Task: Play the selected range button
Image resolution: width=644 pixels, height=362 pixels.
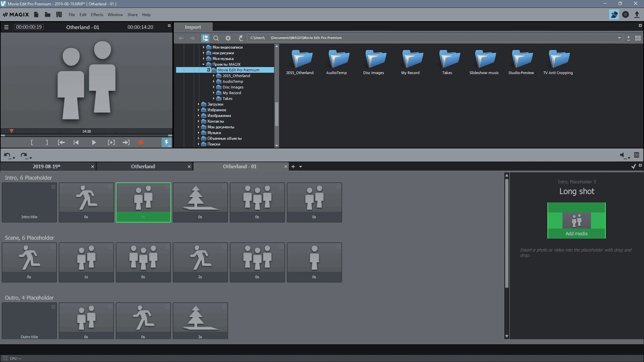Action: tap(111, 142)
